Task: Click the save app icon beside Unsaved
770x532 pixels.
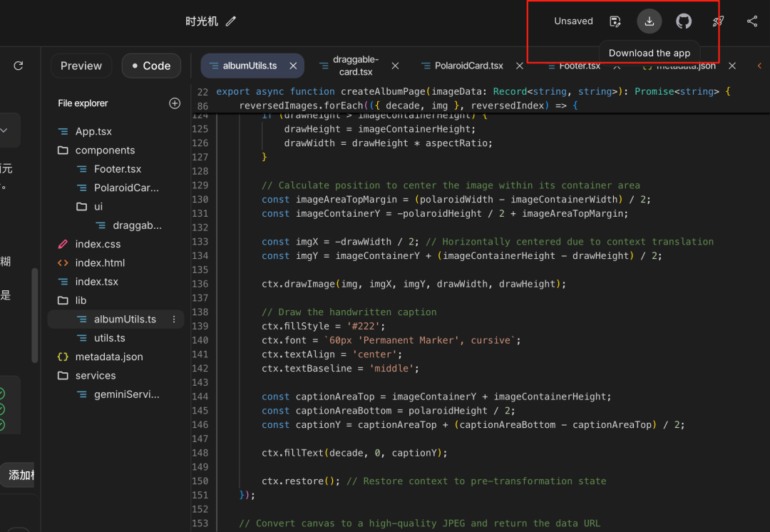Action: pos(615,21)
